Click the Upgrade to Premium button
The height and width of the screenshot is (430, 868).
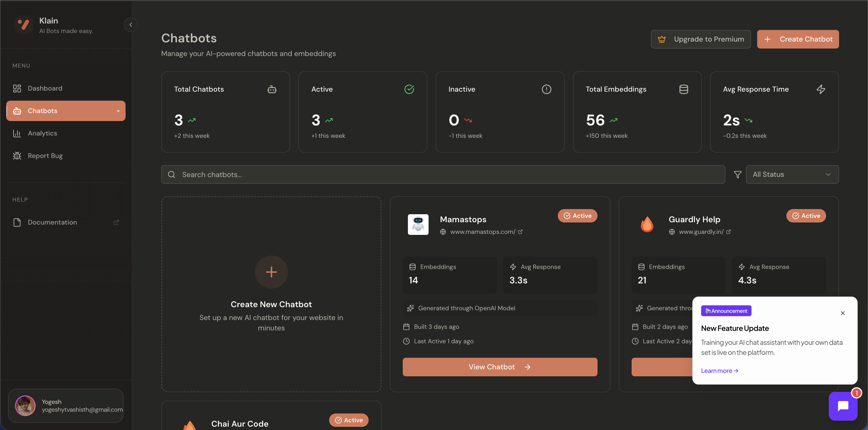(701, 39)
